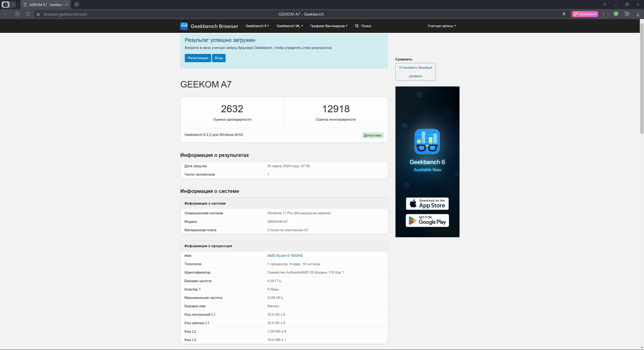The height and width of the screenshot is (350, 644).
Task: Click the Строка по умолчанию A7 value
Action: click(288, 230)
